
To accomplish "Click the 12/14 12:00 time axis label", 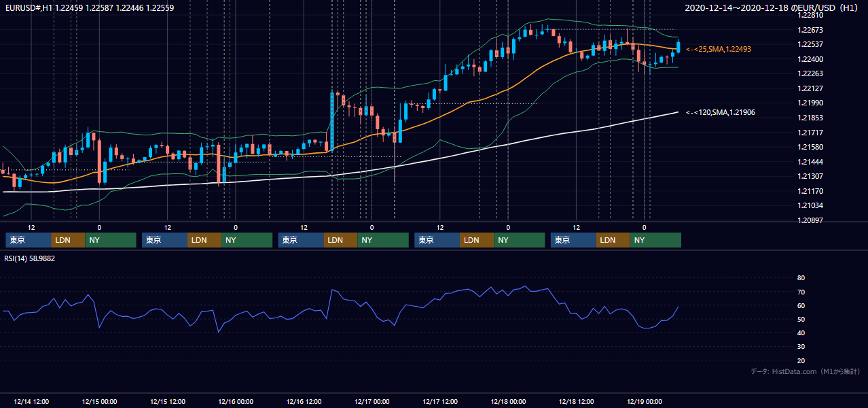I will [x=31, y=401].
